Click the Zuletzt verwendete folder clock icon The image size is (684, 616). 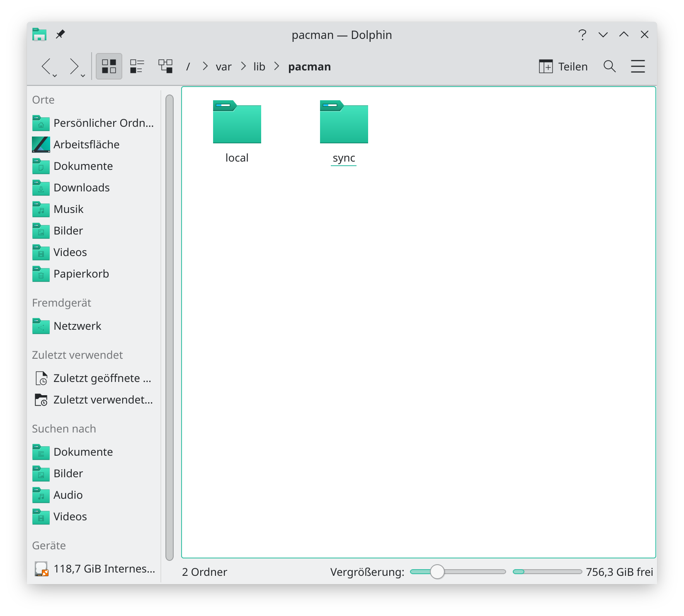tap(41, 400)
